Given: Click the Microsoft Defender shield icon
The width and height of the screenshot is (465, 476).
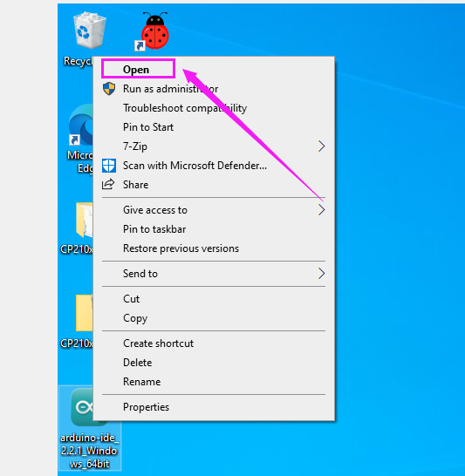Looking at the screenshot, I should 109,166.
